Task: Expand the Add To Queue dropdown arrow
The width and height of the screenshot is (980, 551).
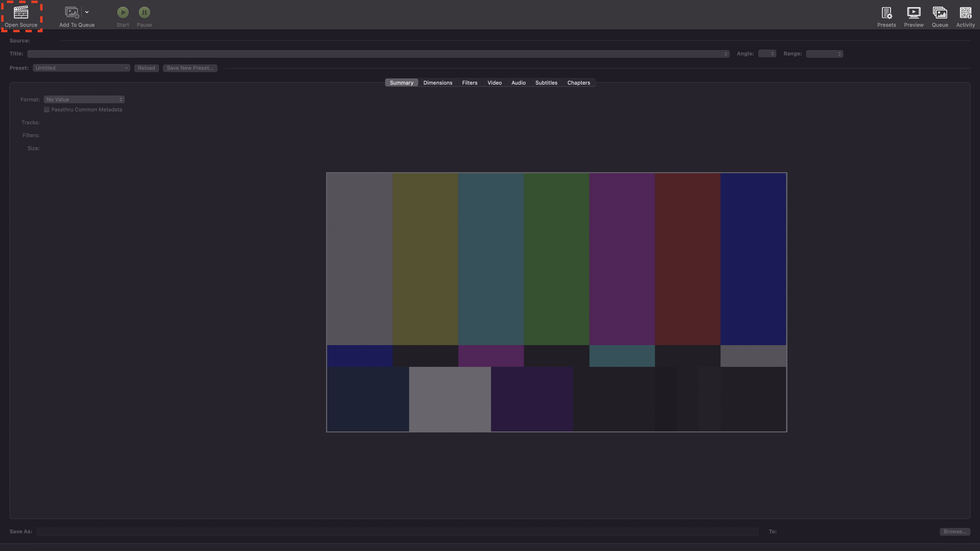Action: (x=87, y=12)
